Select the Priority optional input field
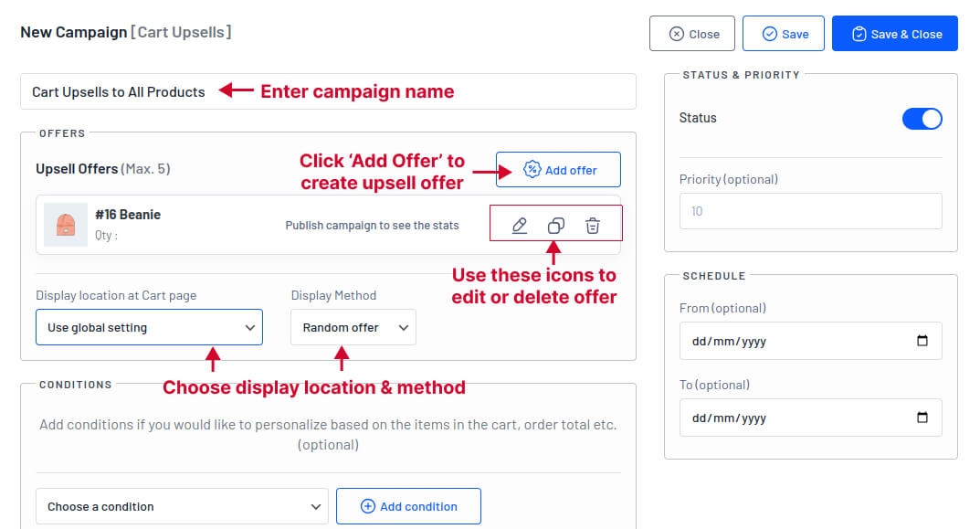Image resolution: width=980 pixels, height=529 pixels. pos(811,211)
